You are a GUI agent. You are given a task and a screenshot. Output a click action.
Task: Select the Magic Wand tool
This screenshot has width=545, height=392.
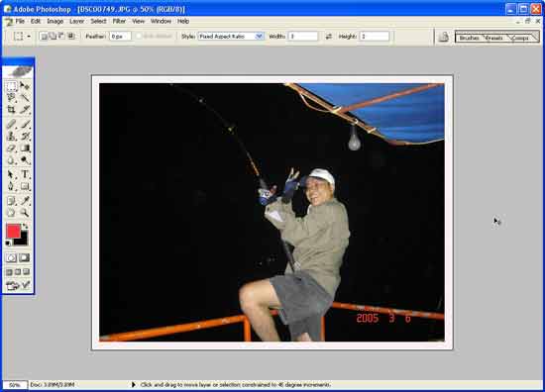pyautogui.click(x=25, y=98)
